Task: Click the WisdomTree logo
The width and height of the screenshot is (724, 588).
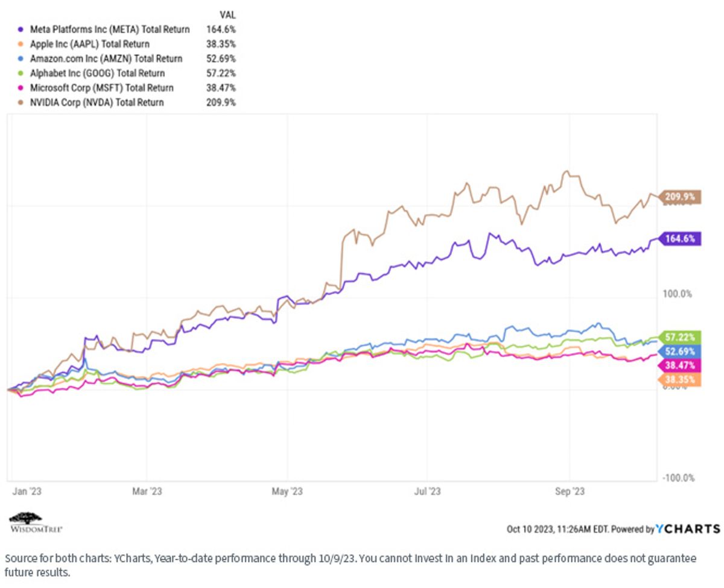Action: [36, 522]
